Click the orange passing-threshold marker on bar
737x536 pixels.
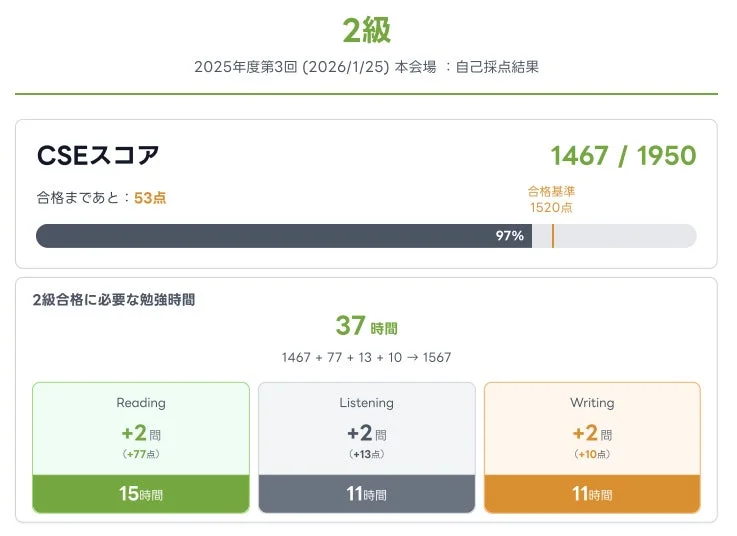pyautogui.click(x=553, y=236)
